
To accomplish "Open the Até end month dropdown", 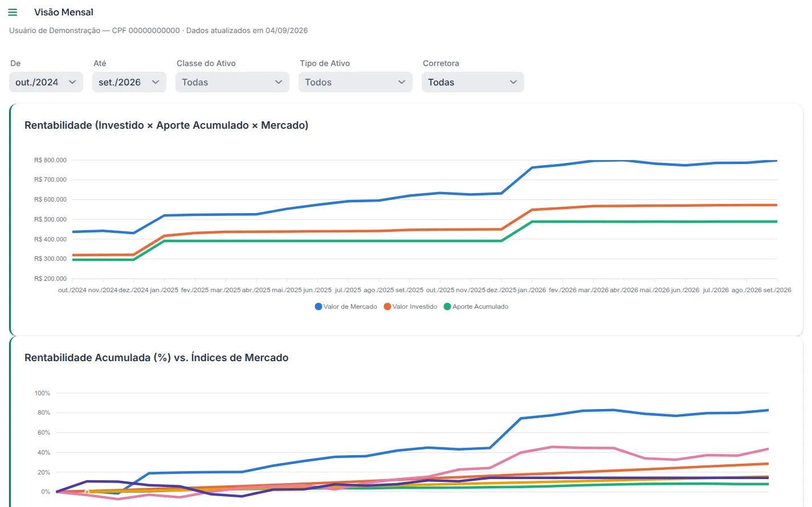I will tap(129, 82).
